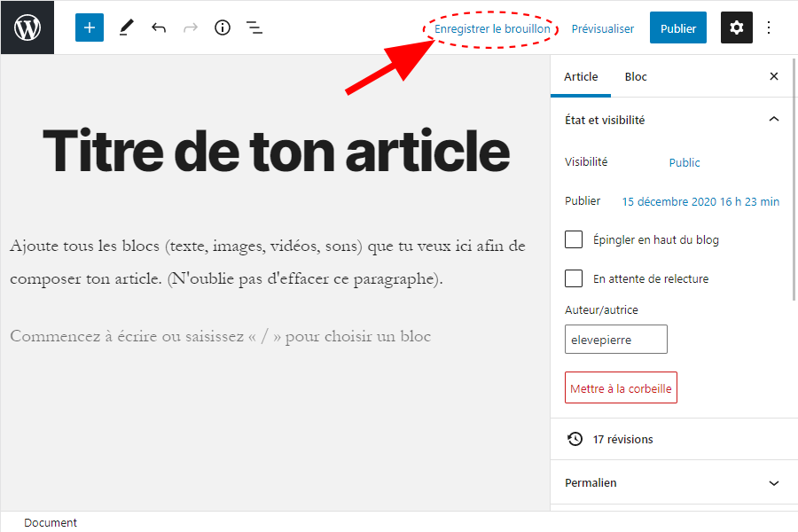Check "En attente de relecture"
Screen dimensions: 798x532
click(x=574, y=278)
